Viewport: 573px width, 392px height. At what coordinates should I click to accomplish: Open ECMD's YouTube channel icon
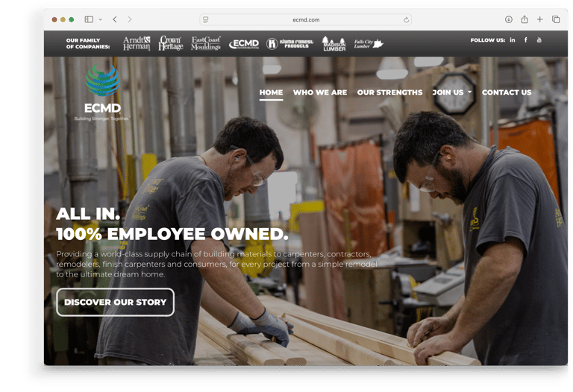click(x=539, y=40)
